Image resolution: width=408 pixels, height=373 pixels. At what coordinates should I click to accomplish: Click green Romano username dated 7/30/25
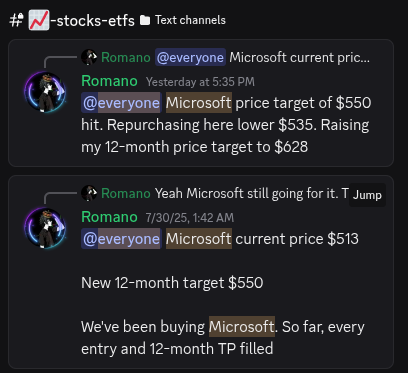(109, 217)
